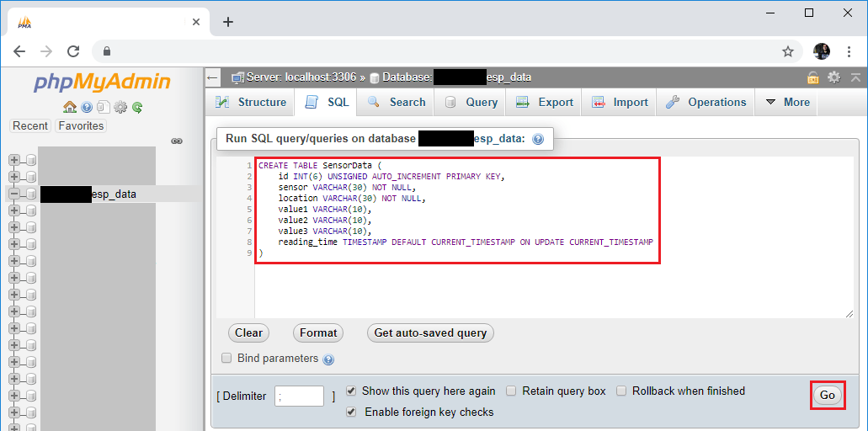Toggle the link with main panel chain icon

click(177, 141)
